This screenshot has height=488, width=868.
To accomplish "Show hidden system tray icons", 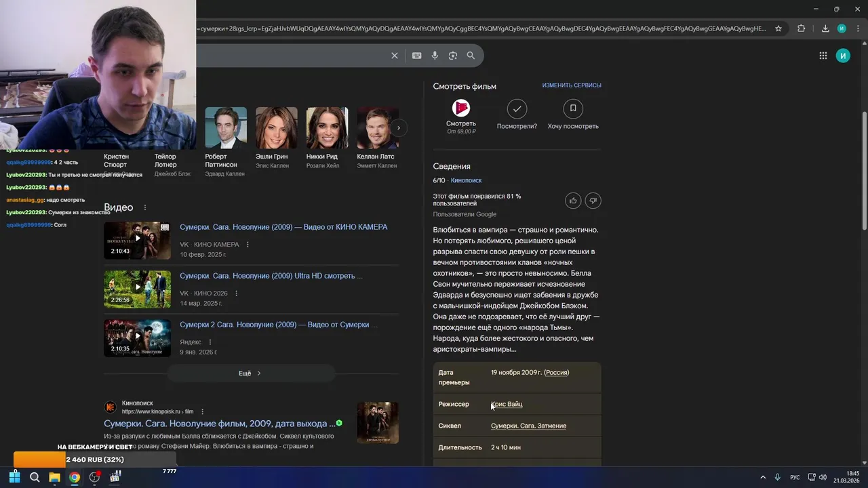I will coord(763,477).
